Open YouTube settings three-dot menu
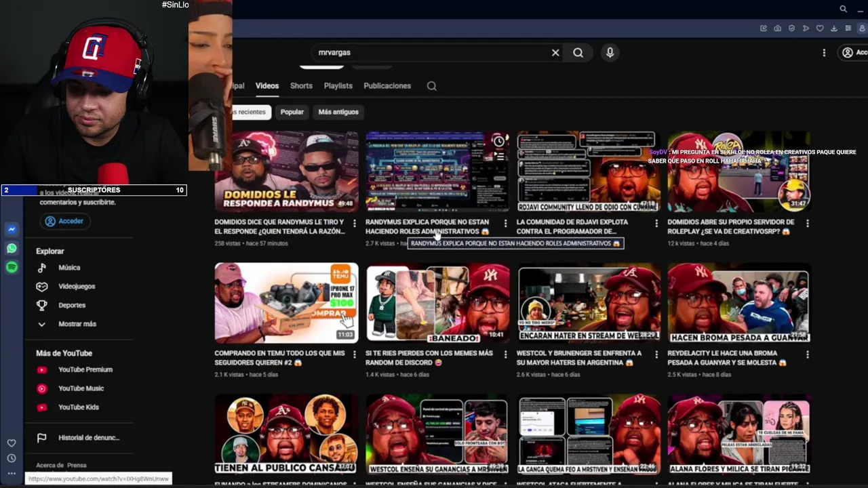The height and width of the screenshot is (488, 868). pos(824,52)
